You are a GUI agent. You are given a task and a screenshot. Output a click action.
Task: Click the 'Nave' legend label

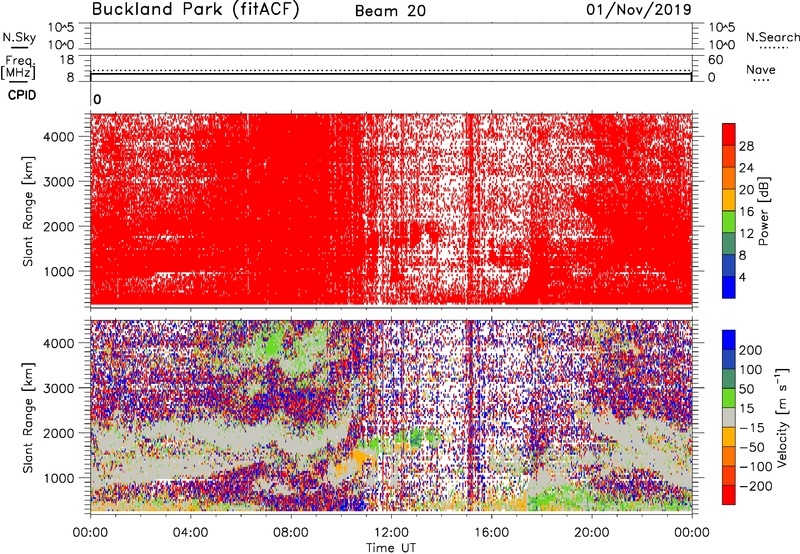pos(761,70)
